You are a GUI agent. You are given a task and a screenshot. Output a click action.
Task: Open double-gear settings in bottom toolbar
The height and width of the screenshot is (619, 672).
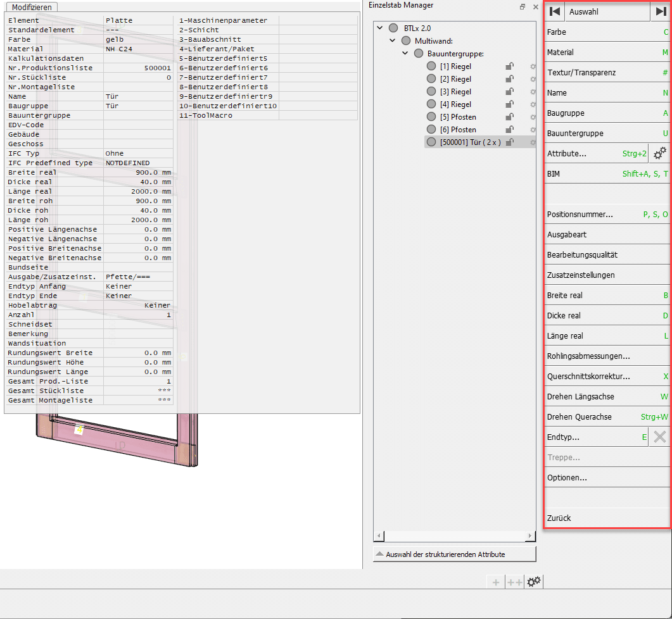[533, 582]
